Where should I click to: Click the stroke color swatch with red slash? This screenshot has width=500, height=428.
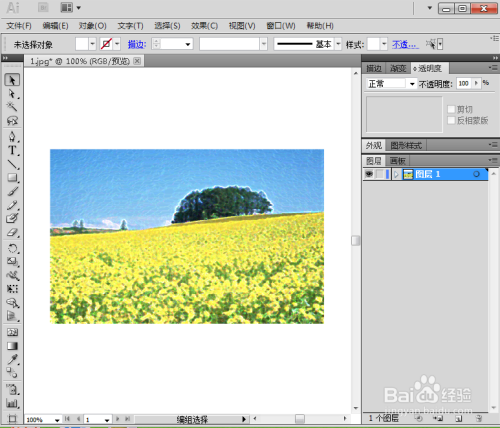point(106,44)
